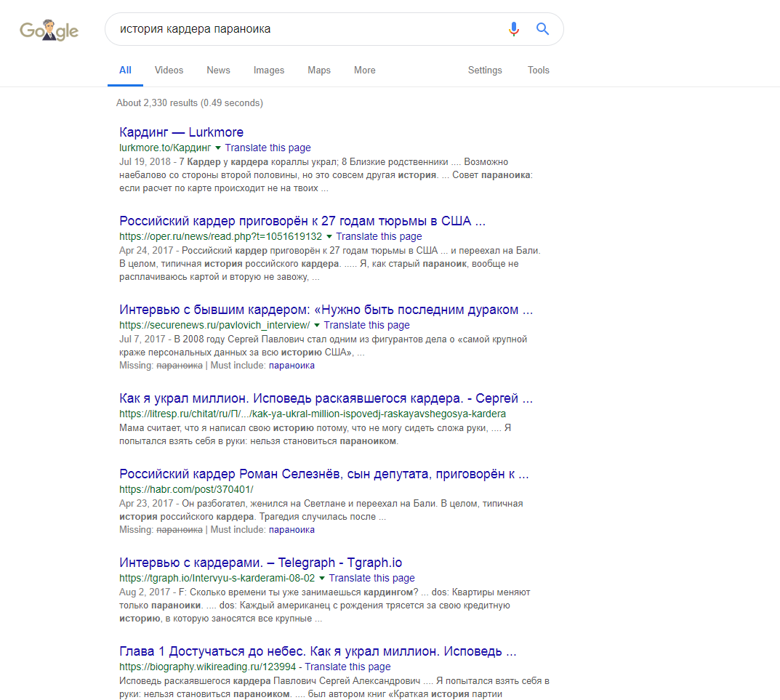The image size is (780, 700).
Task: Click the blue magnifier search icon
Action: (542, 29)
